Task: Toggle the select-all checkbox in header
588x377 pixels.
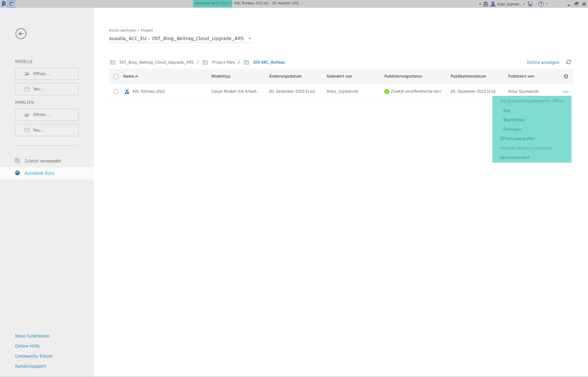Action: [116, 77]
